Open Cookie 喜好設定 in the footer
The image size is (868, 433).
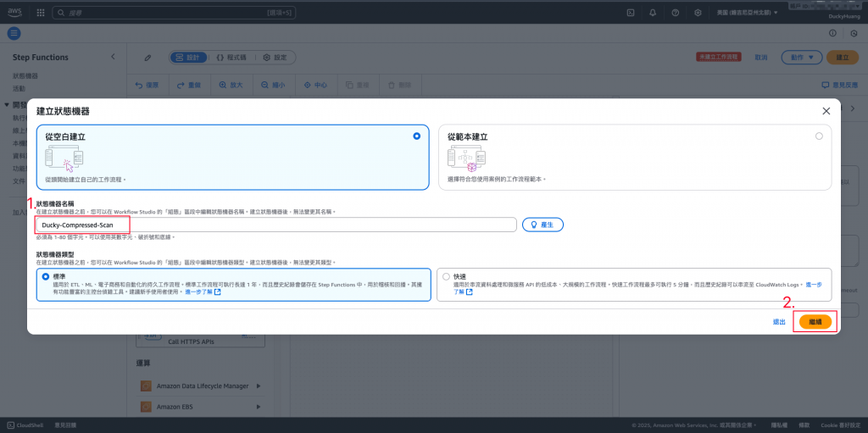coord(840,425)
